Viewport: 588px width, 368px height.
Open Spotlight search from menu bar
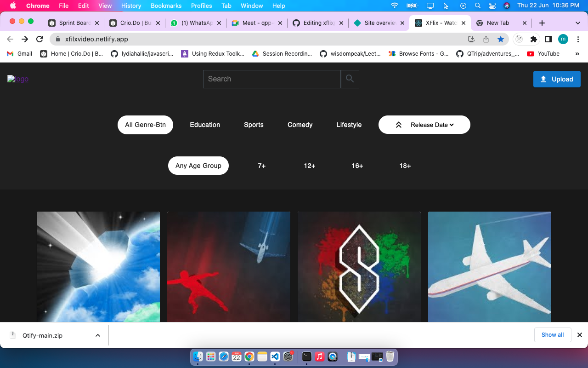(x=478, y=6)
